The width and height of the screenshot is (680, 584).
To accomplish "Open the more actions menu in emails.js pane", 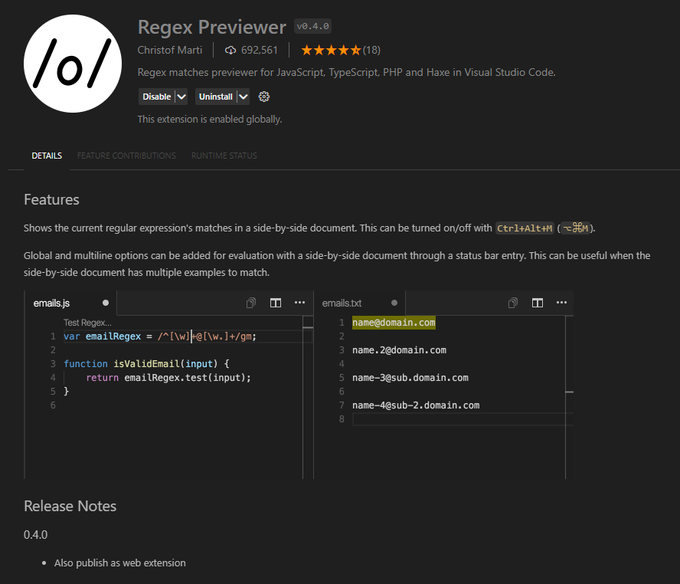I will pos(300,303).
